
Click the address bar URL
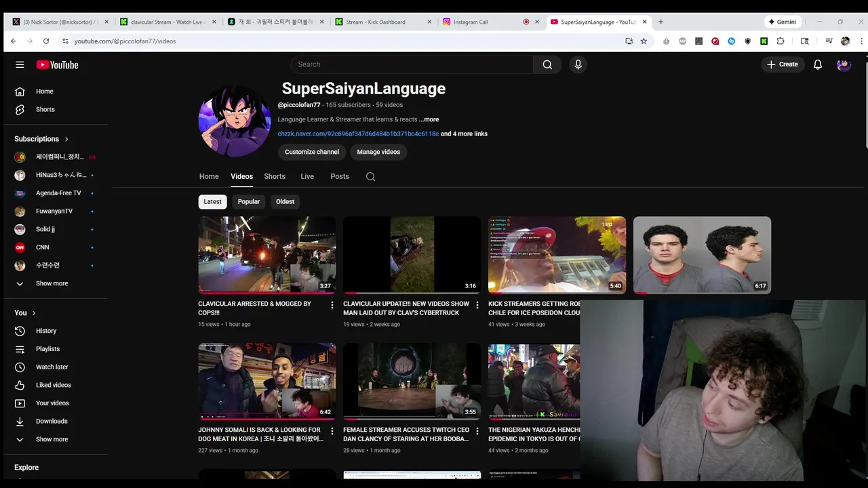(x=125, y=41)
